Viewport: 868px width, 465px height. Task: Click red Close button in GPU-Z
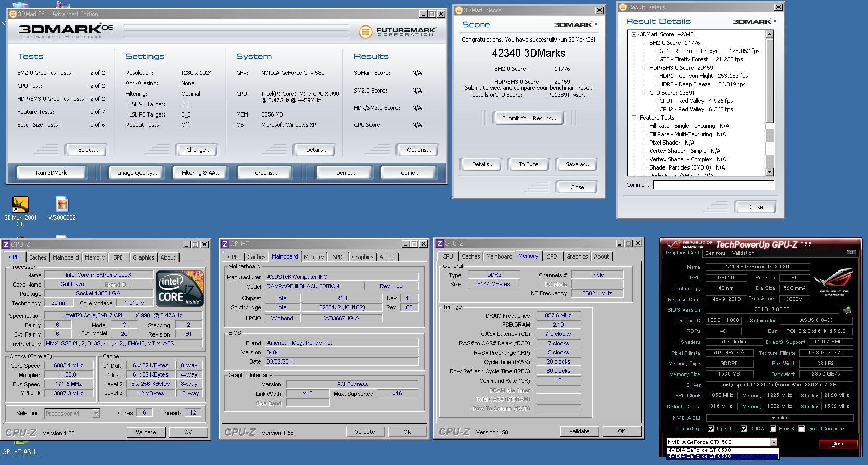tap(838, 444)
